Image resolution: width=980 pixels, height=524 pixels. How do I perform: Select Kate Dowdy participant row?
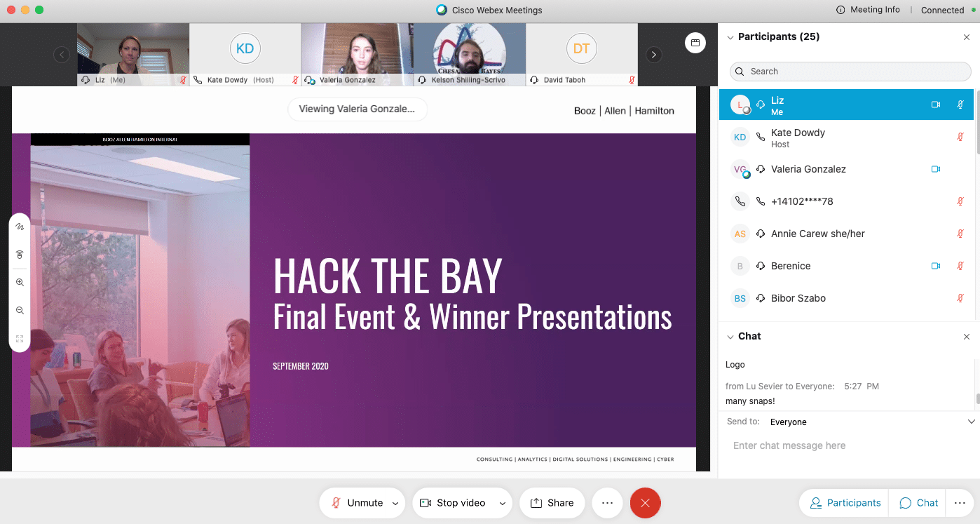846,137
